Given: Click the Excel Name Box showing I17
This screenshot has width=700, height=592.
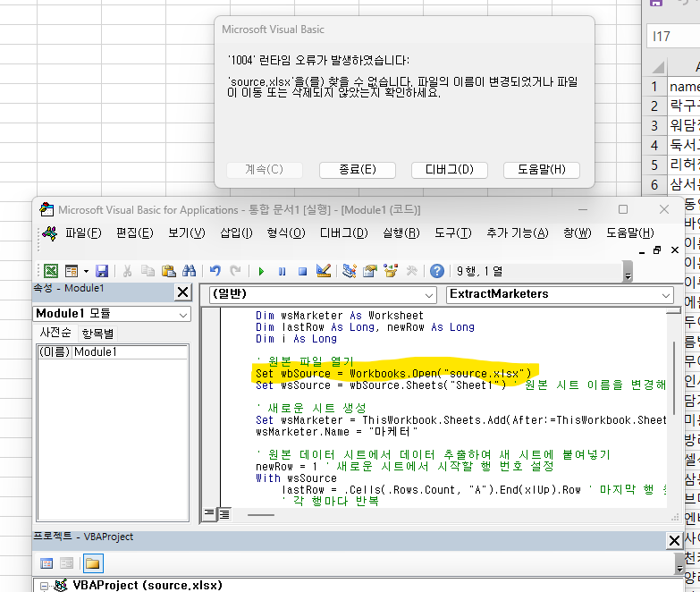Looking at the screenshot, I should tap(673, 36).
